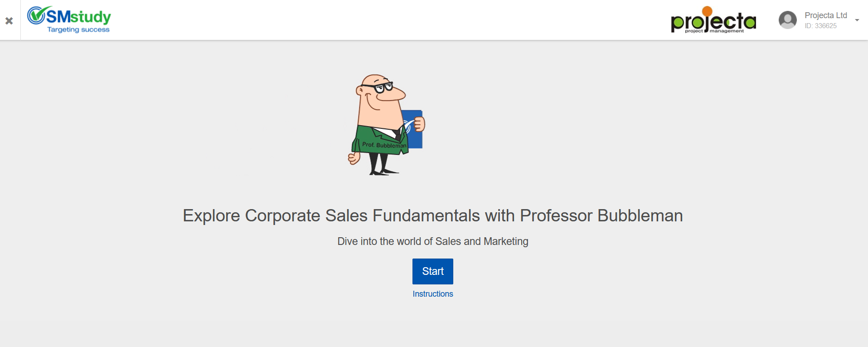
Task: Click the account ID 336625 text
Action: [x=820, y=26]
